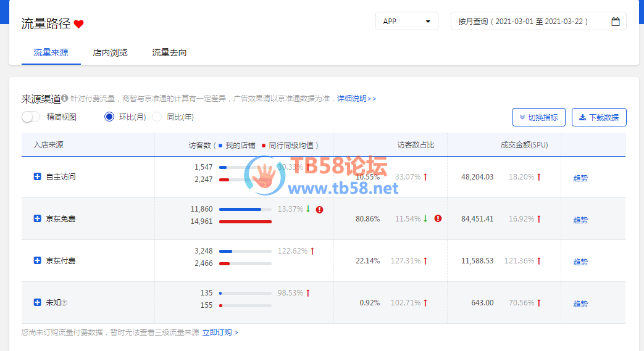Select the 环比(月) radio button
The height and width of the screenshot is (351, 644).
click(x=109, y=117)
